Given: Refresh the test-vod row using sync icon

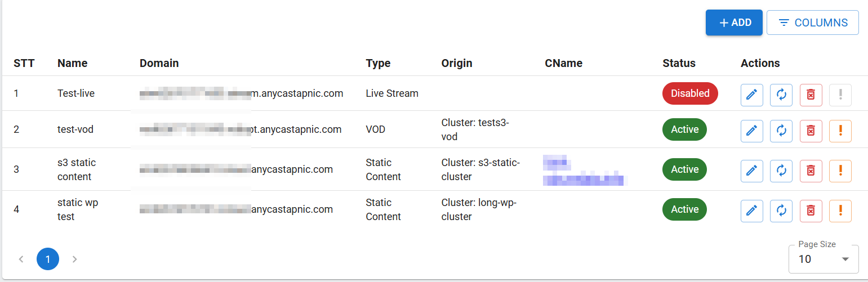Looking at the screenshot, I should [x=781, y=131].
